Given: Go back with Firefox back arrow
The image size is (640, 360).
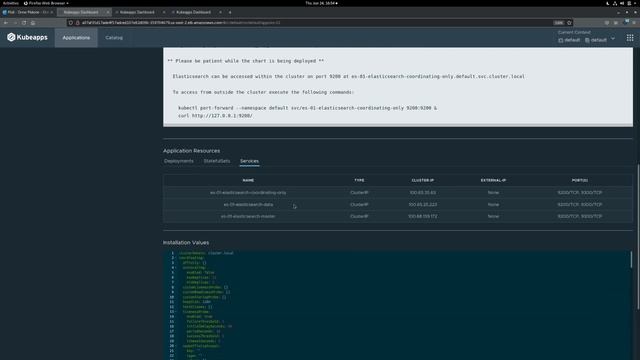Looking at the screenshot, I should tap(6, 23).
